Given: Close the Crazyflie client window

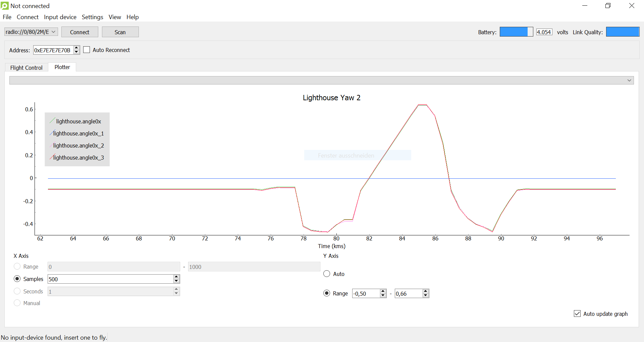Looking at the screenshot, I should pyautogui.click(x=632, y=6).
